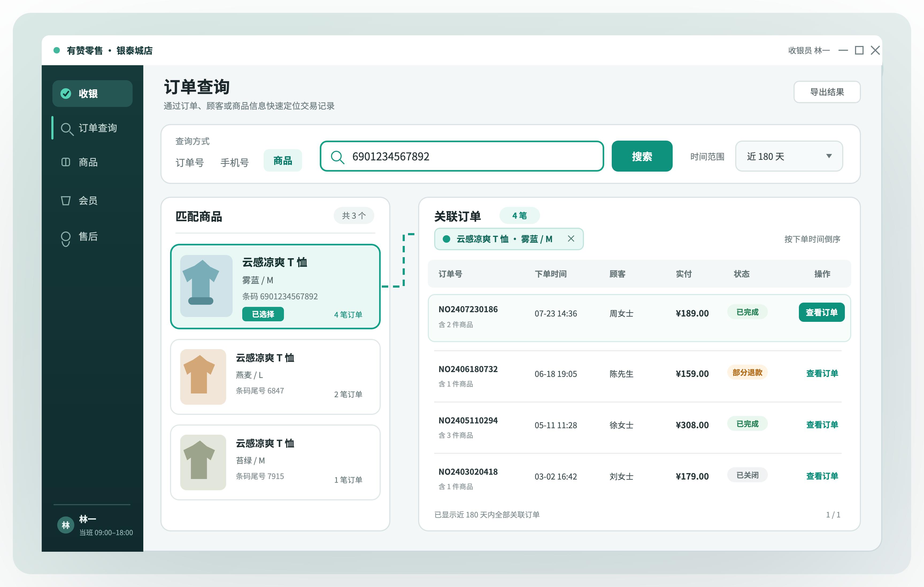Click 查看订单 for order NO2405110294
Viewport: 924px width, 587px height.
coord(822,425)
